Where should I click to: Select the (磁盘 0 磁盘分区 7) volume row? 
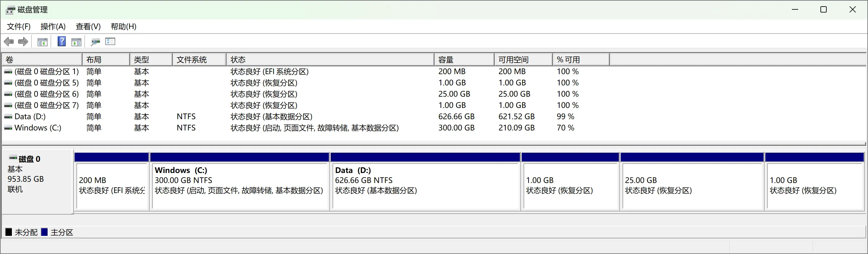point(46,105)
